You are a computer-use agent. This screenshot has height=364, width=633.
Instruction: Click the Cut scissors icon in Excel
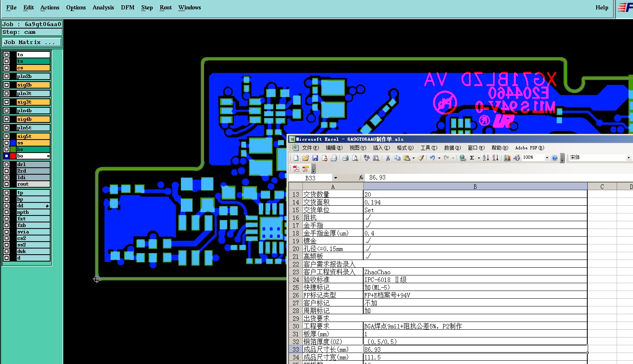pyautogui.click(x=388, y=158)
